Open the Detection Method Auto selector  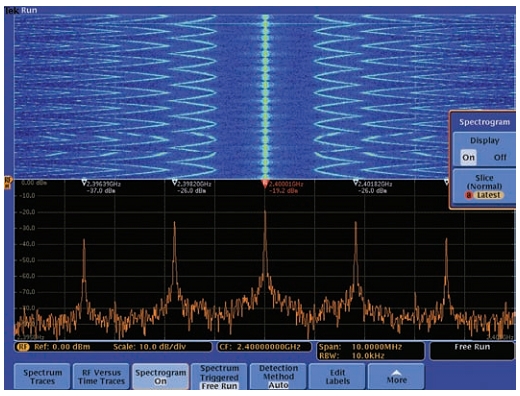click(278, 377)
